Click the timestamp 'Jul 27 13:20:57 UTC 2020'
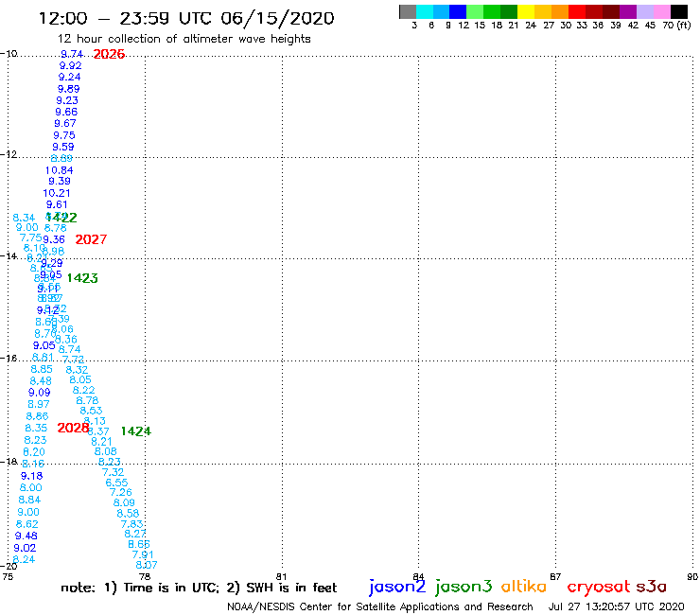 point(617,606)
